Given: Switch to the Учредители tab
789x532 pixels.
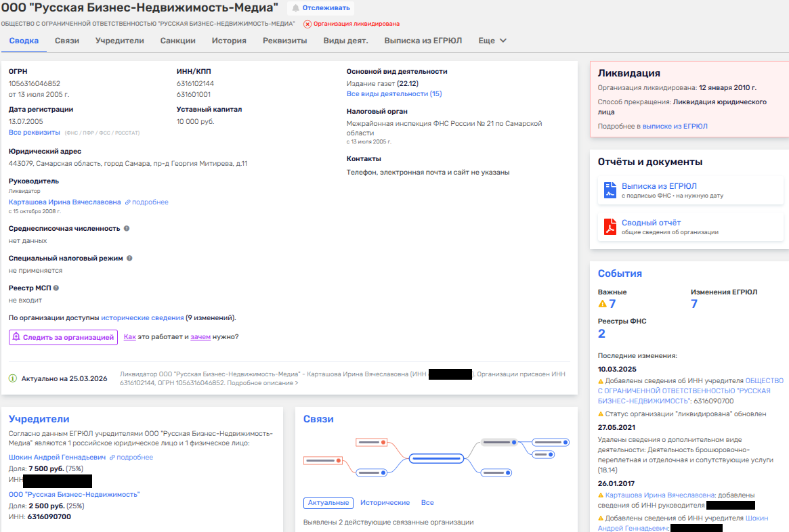Looking at the screenshot, I should click(x=120, y=41).
